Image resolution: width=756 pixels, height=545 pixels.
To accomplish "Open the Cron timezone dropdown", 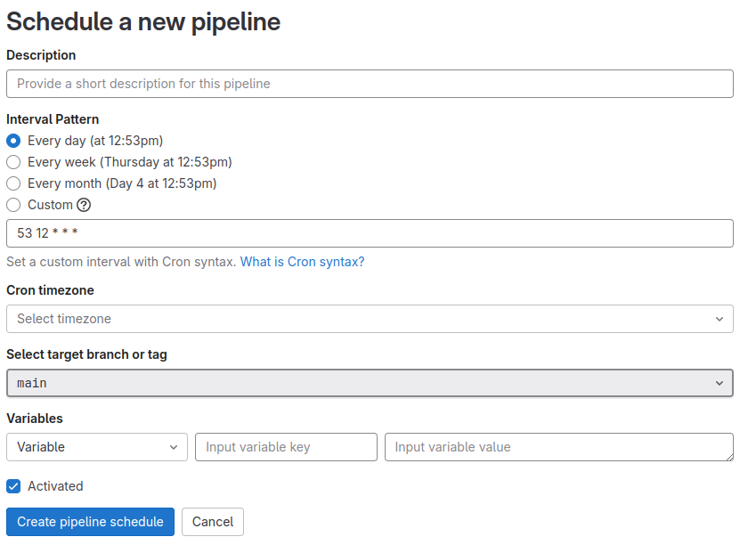I will pyautogui.click(x=370, y=319).
